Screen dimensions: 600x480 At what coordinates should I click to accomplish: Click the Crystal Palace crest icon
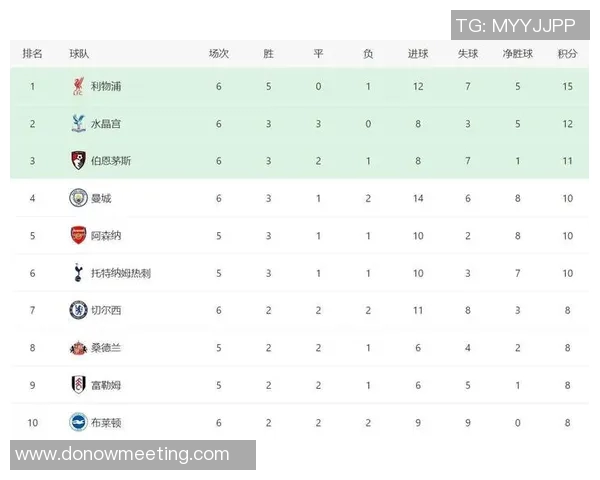coord(78,124)
